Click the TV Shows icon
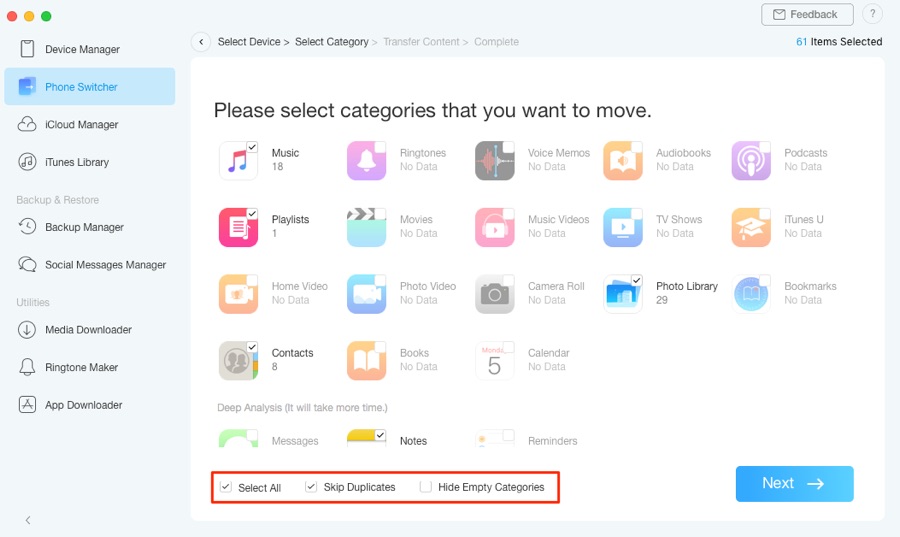 [x=623, y=227]
